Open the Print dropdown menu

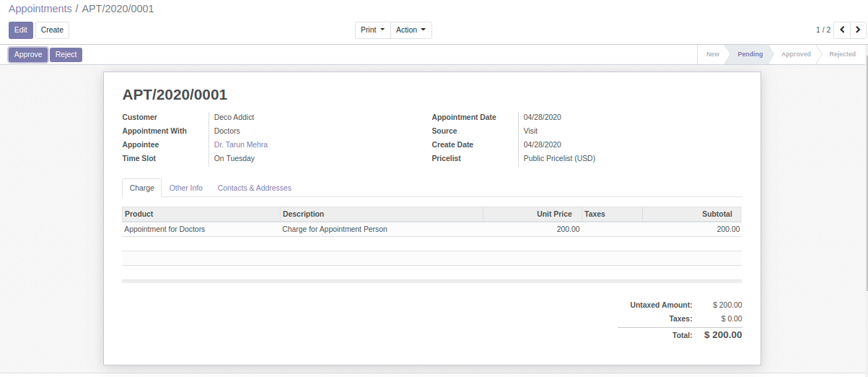(372, 30)
